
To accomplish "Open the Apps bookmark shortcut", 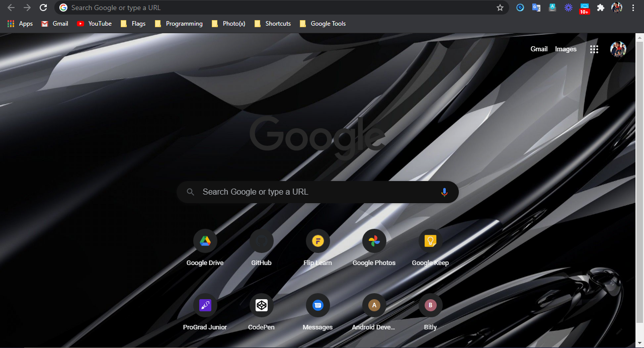I will coord(20,24).
